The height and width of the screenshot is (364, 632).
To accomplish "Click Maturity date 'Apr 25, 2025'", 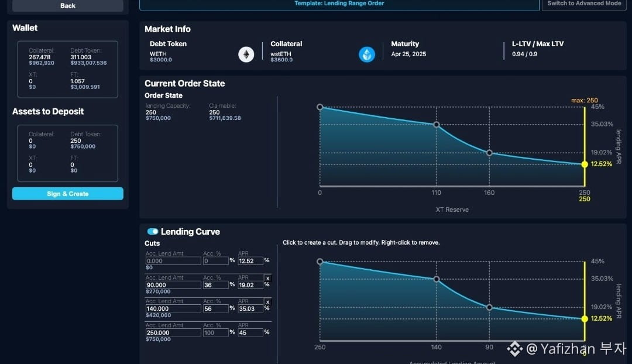I will pyautogui.click(x=408, y=54).
